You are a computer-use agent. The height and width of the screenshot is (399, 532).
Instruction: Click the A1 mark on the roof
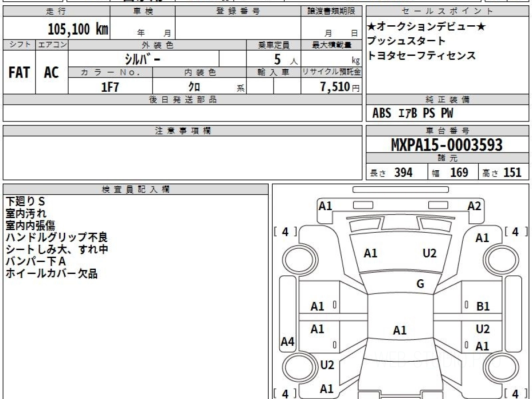pyautogui.click(x=399, y=330)
